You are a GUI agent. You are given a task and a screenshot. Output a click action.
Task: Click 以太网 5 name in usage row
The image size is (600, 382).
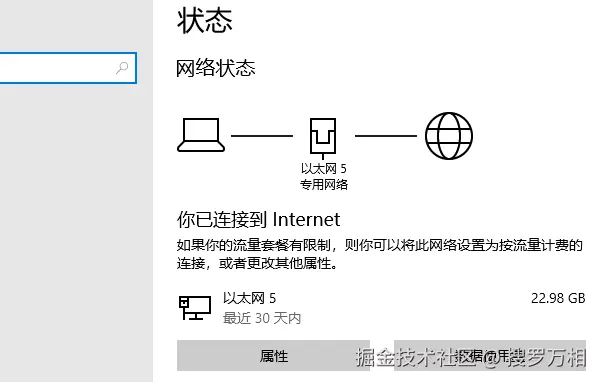(x=249, y=298)
